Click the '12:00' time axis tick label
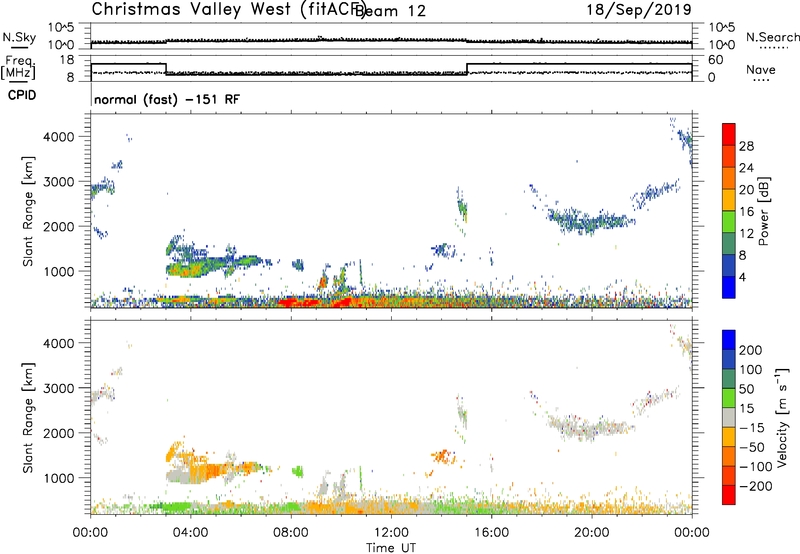 pyautogui.click(x=391, y=533)
